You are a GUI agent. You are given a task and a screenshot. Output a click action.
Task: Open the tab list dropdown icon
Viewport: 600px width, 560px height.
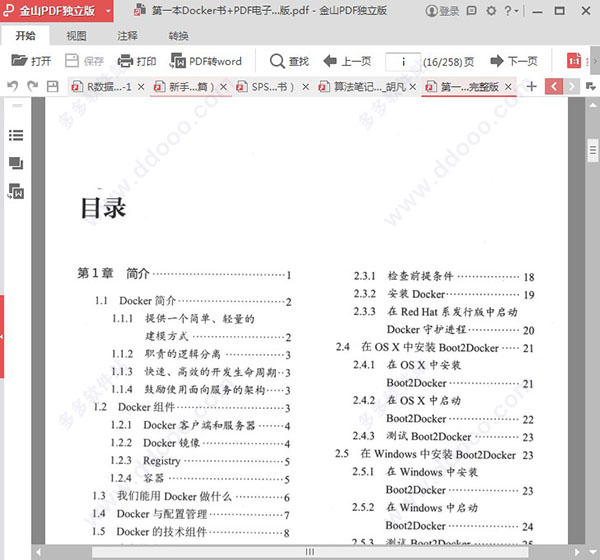pyautogui.click(x=590, y=87)
